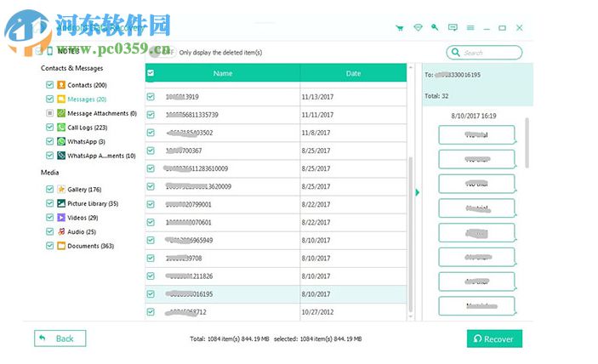Select the message row ending in 20799001
This screenshot has width=598, height=364.
[x=276, y=204]
